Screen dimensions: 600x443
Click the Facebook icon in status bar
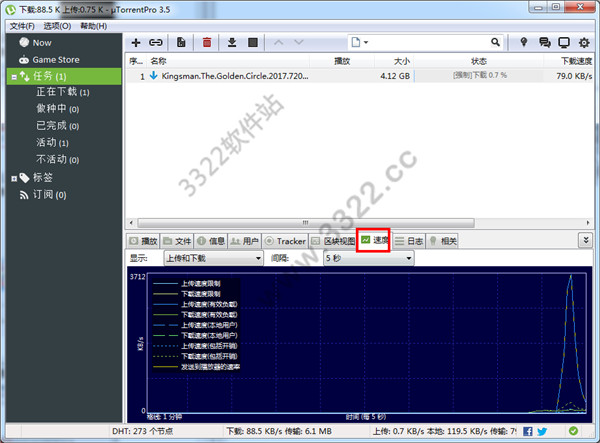528,432
